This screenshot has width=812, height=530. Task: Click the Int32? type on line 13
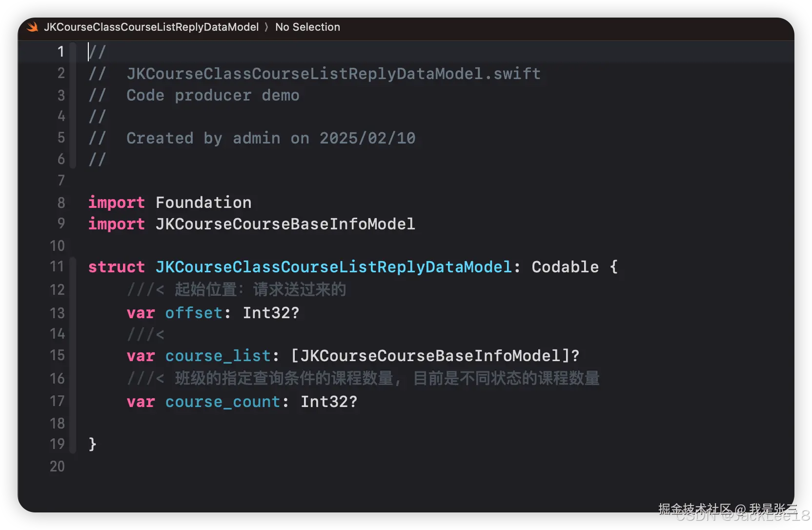pos(271,313)
